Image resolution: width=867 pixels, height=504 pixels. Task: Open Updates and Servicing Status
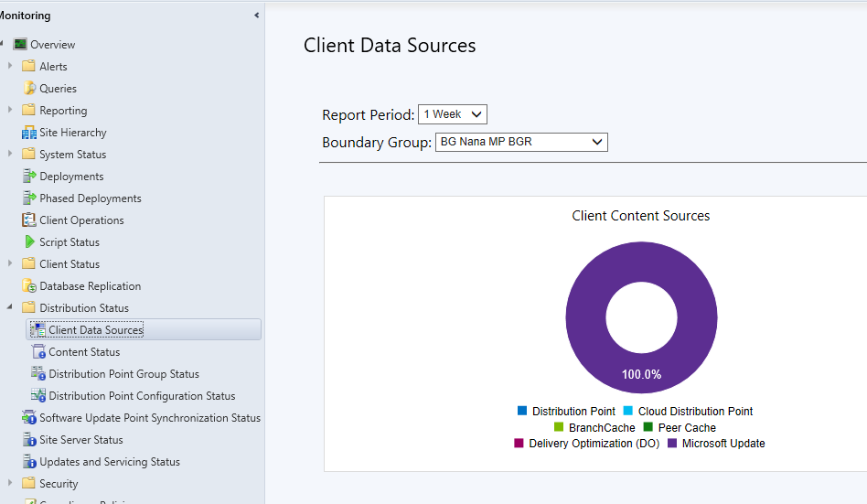click(x=110, y=462)
